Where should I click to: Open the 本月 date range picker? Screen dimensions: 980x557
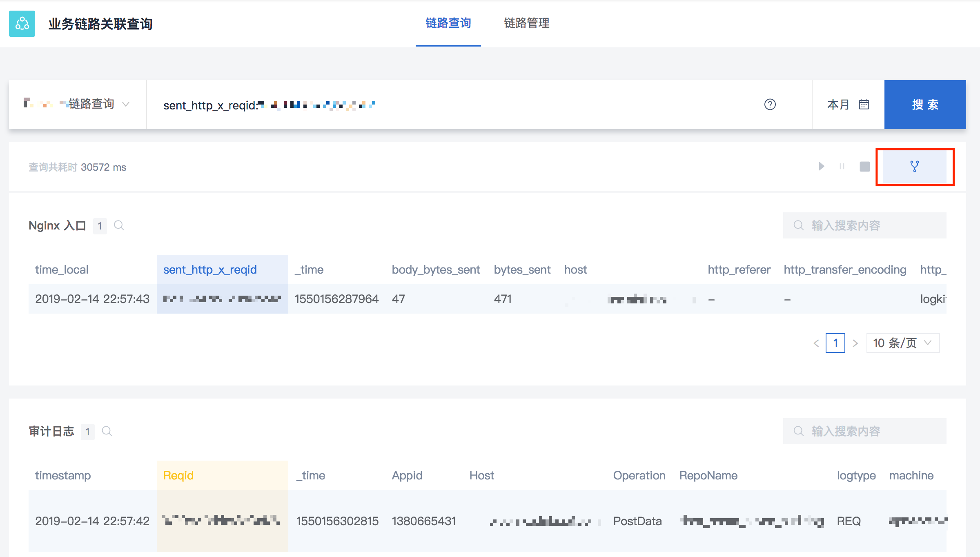[x=848, y=105]
